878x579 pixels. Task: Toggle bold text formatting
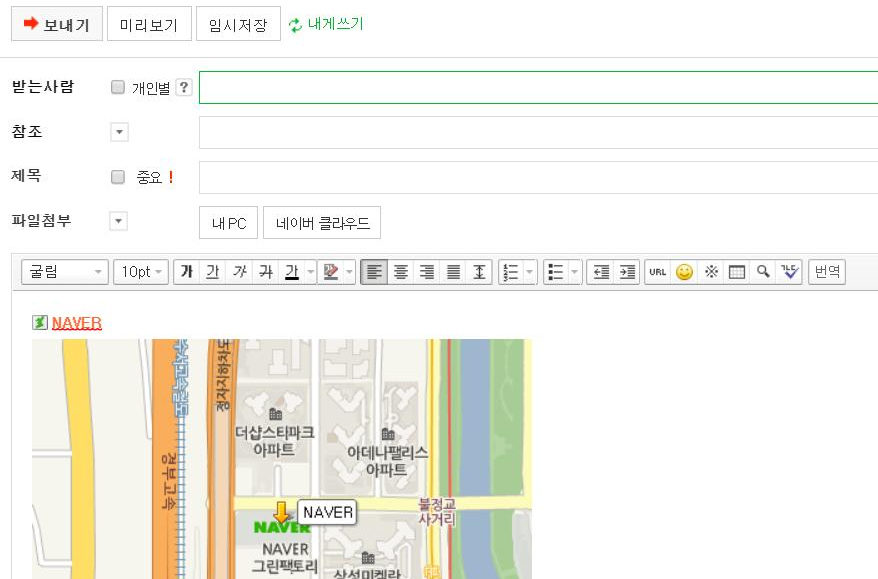point(186,272)
